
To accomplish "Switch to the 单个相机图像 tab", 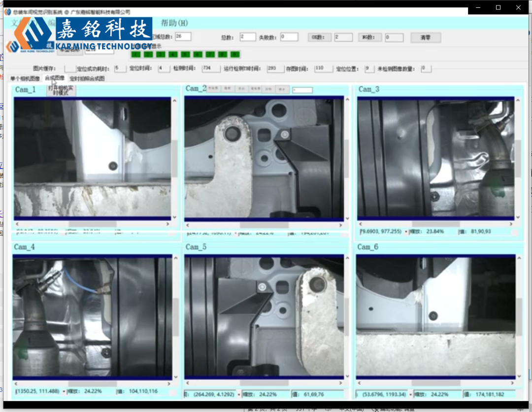I will 25,79.
